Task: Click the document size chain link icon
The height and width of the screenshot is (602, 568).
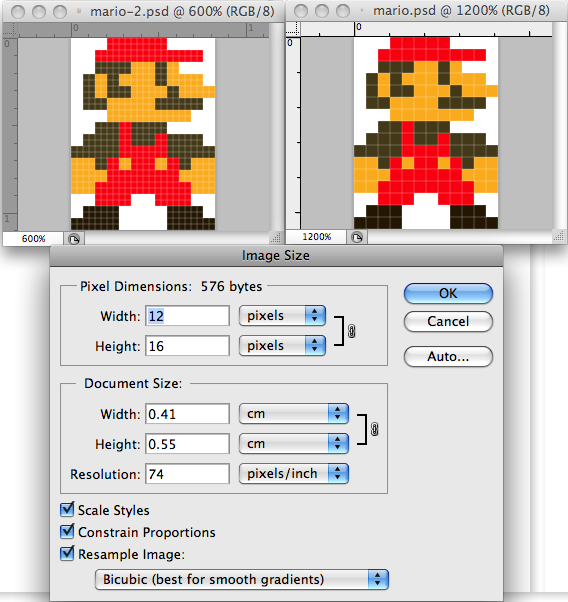Action: 374,429
